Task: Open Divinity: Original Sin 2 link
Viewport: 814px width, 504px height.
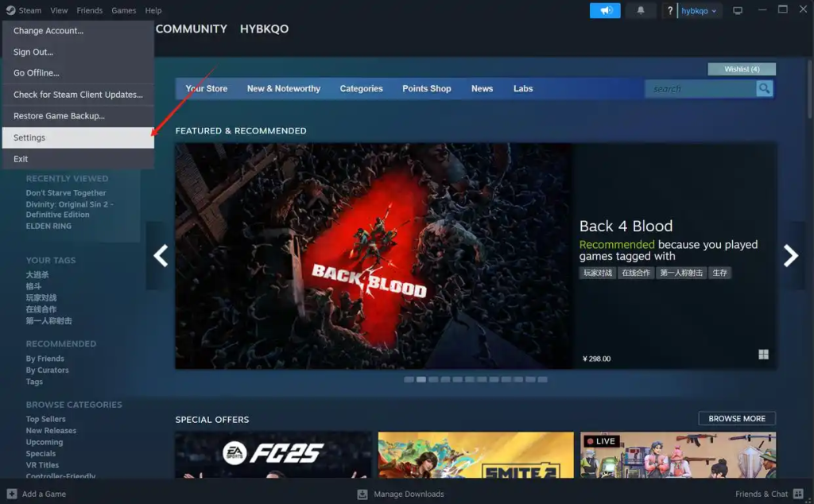Action: click(70, 209)
